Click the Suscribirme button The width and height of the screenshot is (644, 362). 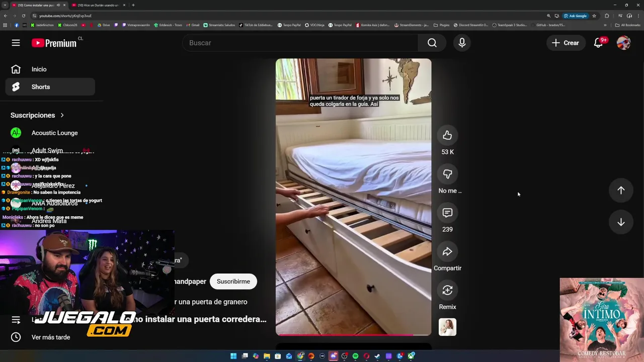click(x=233, y=282)
